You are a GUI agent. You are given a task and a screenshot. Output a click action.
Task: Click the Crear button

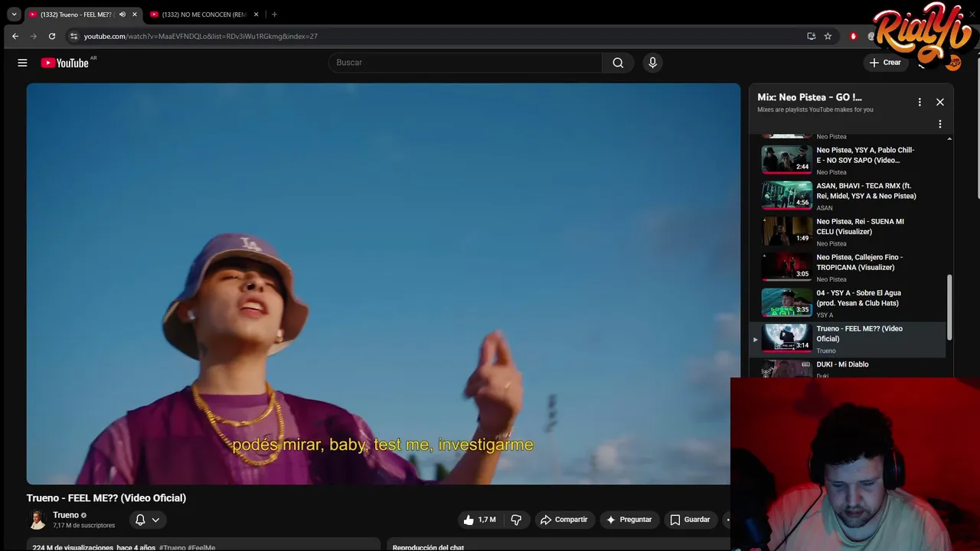point(886,63)
